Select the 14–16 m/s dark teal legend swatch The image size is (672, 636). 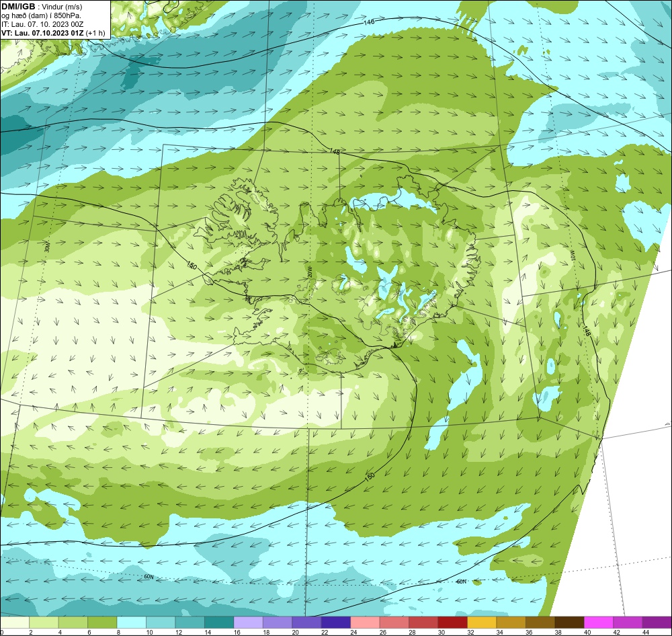[x=219, y=622]
